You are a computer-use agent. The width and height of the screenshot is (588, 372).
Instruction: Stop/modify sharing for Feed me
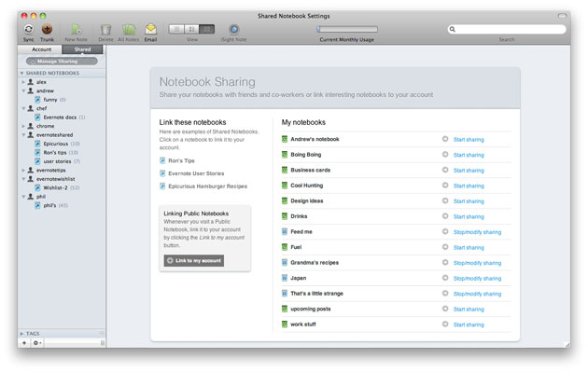click(x=477, y=232)
